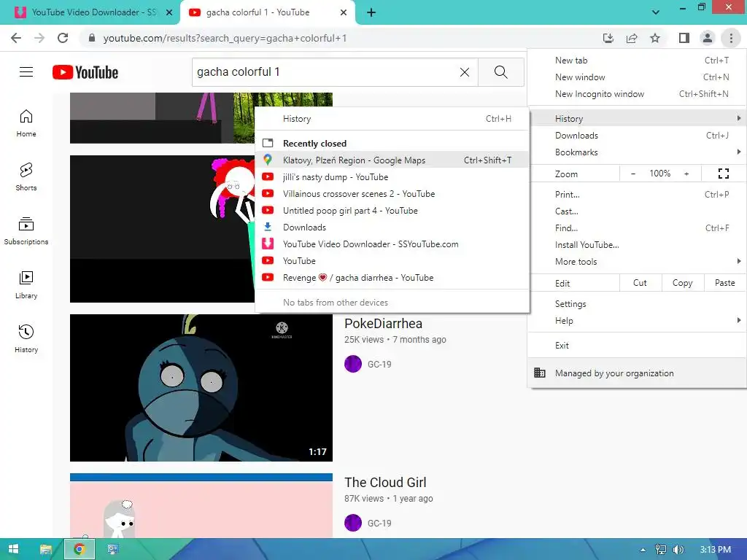Open File Explorer from taskbar
The width and height of the screenshot is (747, 560).
pyautogui.click(x=45, y=549)
